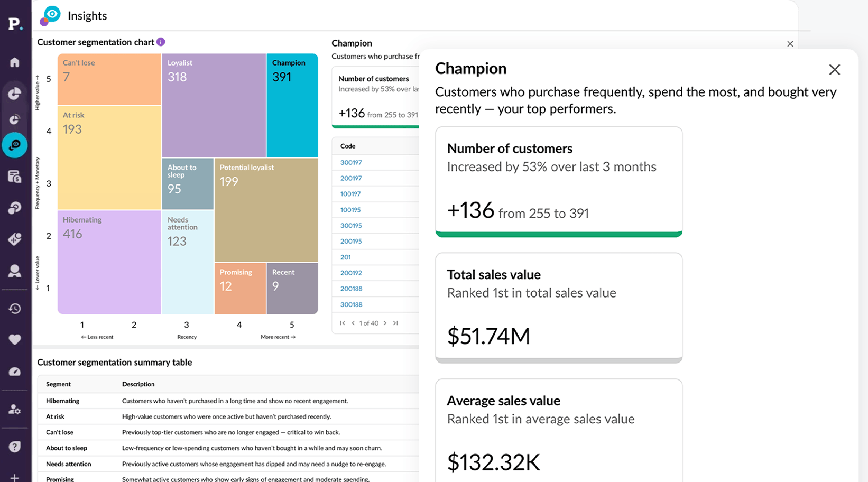Click the plus icon at sidebar bottom
The width and height of the screenshot is (868, 482).
click(15, 477)
